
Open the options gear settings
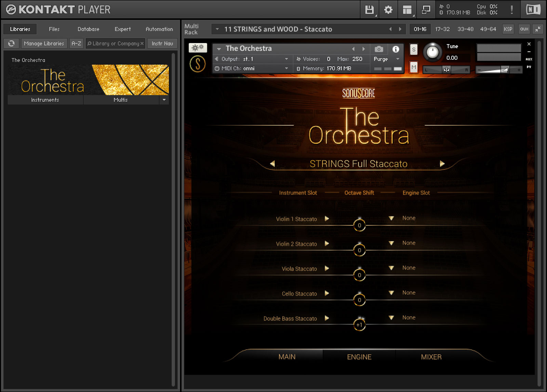pos(388,10)
